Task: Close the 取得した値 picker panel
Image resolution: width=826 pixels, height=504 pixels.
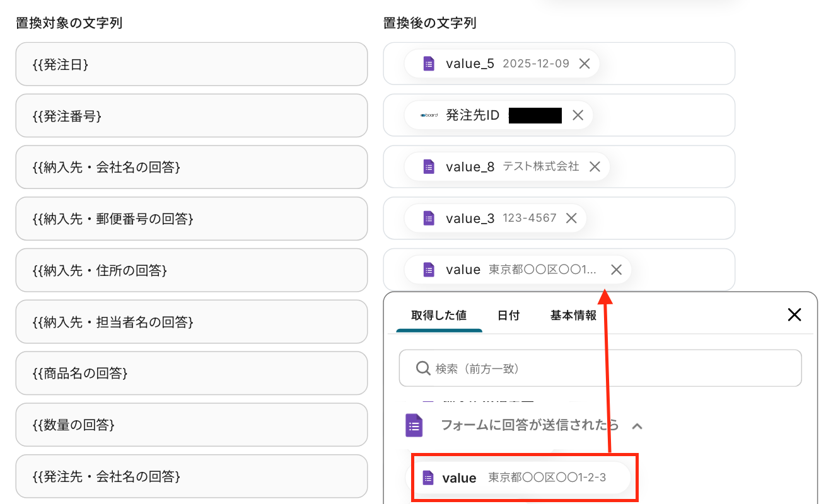Action: point(794,315)
